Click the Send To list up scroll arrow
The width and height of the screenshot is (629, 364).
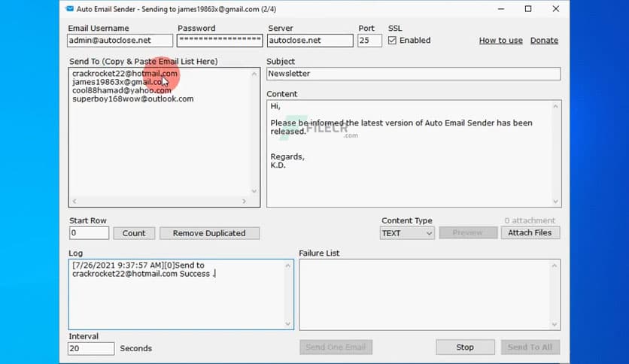(x=254, y=74)
